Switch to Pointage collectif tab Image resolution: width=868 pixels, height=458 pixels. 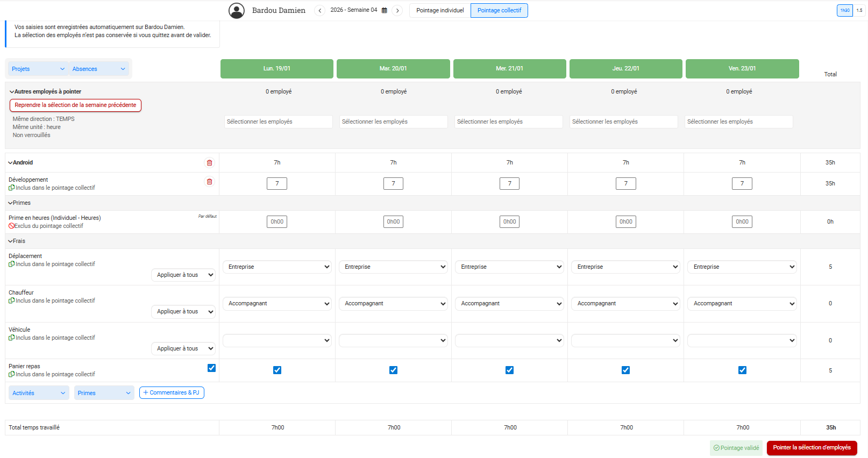click(499, 11)
